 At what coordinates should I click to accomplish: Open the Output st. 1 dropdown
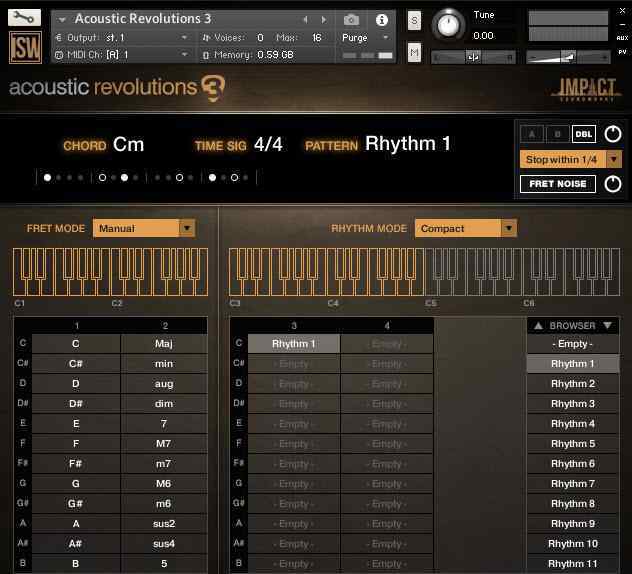[122, 37]
